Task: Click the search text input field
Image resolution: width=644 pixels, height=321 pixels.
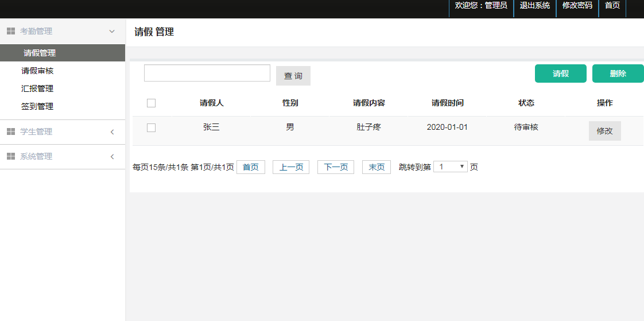Action: pyautogui.click(x=207, y=73)
